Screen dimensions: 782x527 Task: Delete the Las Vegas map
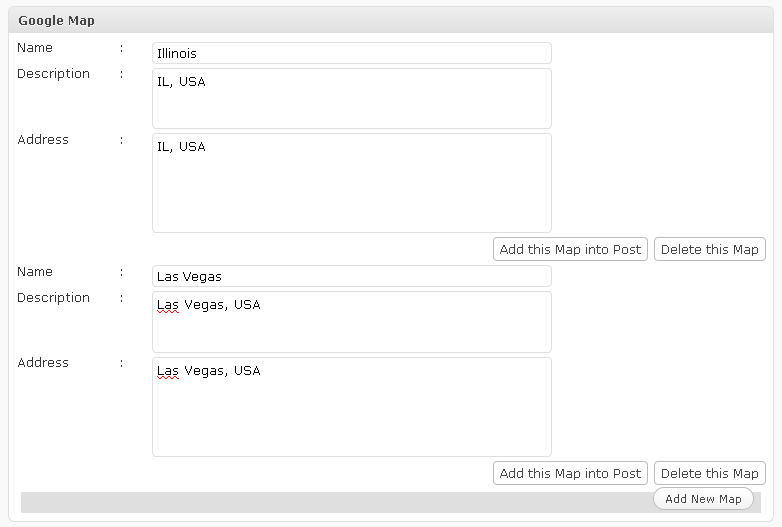710,473
